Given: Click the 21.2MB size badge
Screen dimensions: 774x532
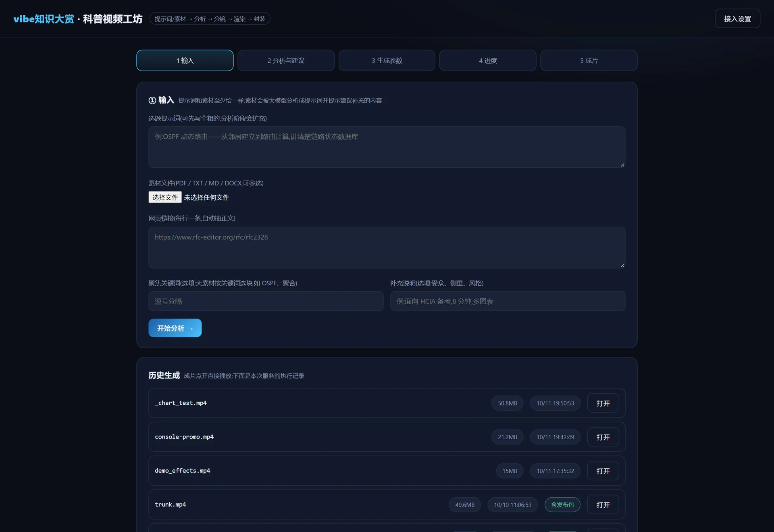Looking at the screenshot, I should click(x=507, y=437).
